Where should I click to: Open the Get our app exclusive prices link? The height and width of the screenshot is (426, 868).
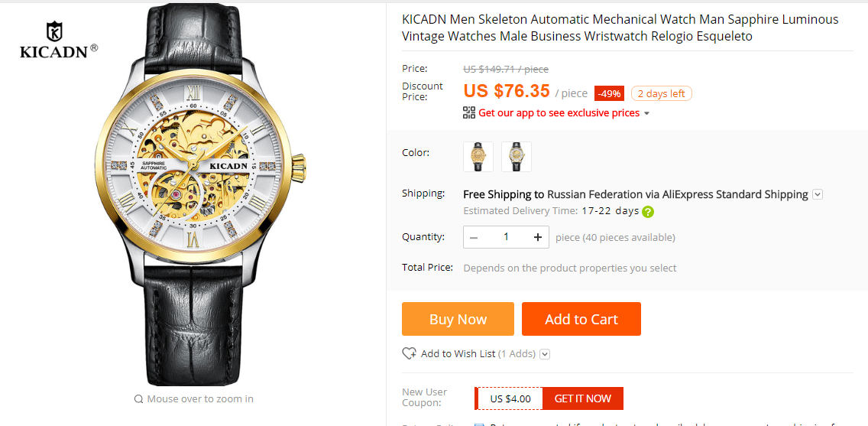[559, 113]
